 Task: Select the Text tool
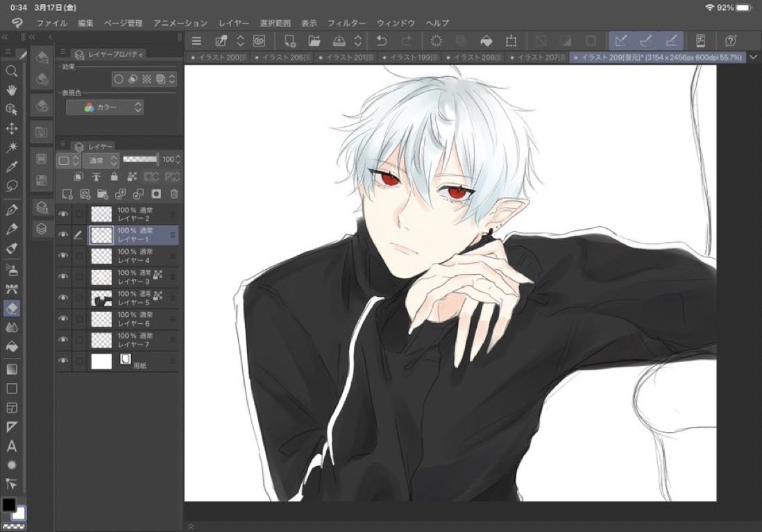pos(12,446)
